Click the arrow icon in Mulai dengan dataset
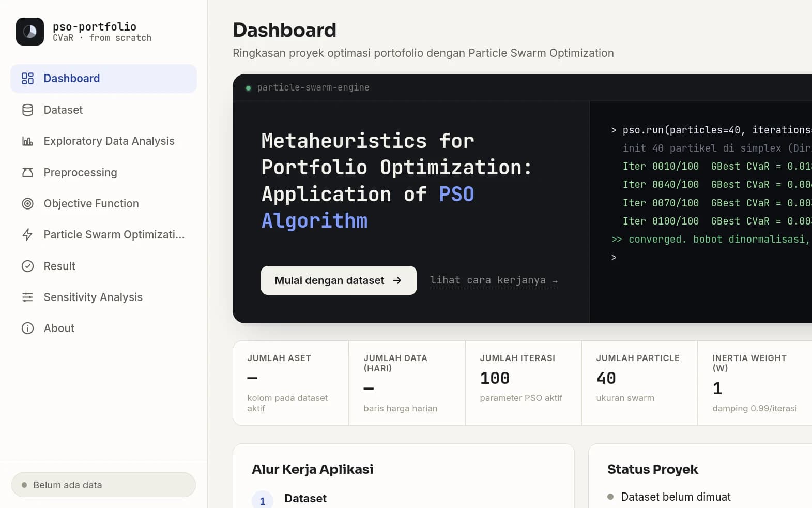The width and height of the screenshot is (812, 508). point(397,280)
